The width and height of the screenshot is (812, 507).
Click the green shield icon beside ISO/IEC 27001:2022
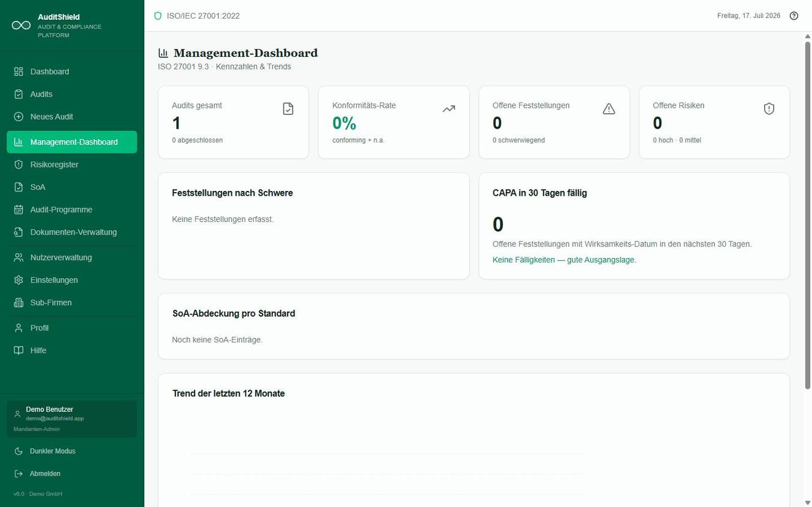click(158, 16)
